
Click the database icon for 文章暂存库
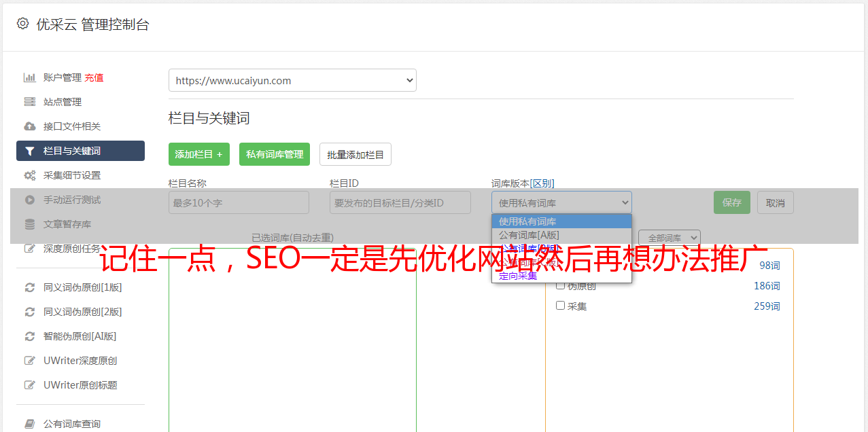[29, 224]
